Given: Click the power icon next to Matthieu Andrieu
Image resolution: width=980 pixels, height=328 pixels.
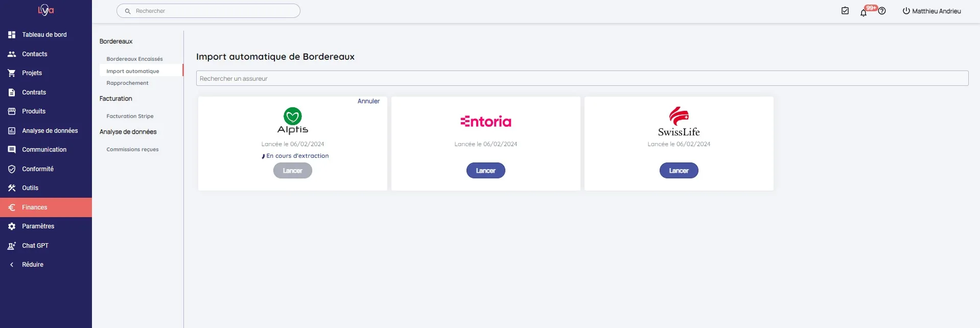Looking at the screenshot, I should pos(906,11).
